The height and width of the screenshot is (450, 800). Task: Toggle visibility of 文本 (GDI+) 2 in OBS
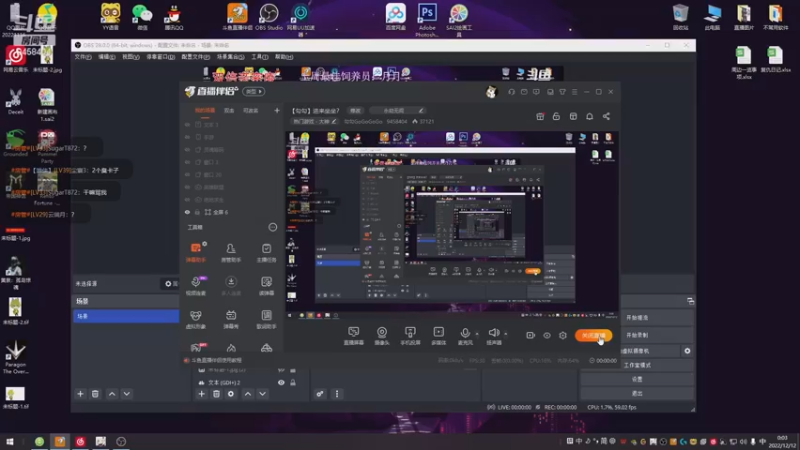(281, 382)
